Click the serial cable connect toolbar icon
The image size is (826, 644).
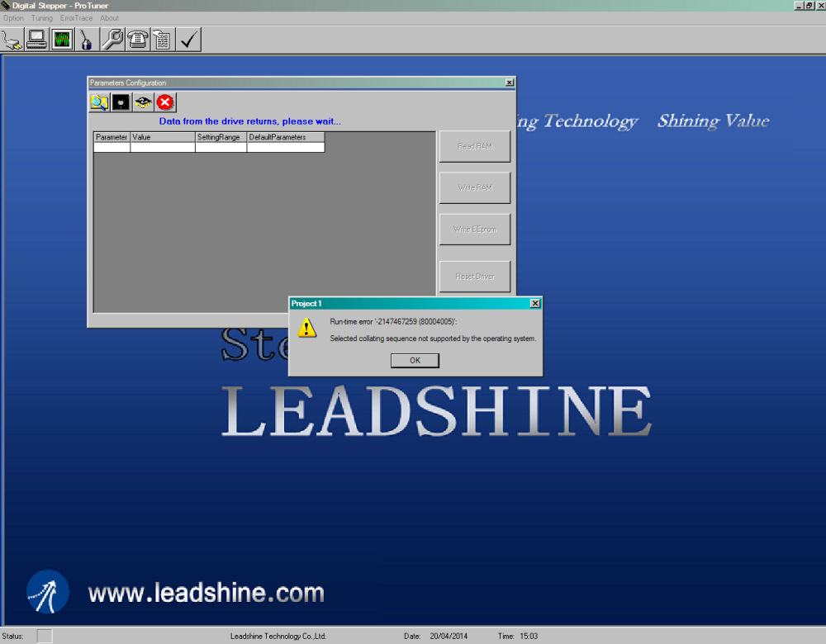pos(12,39)
